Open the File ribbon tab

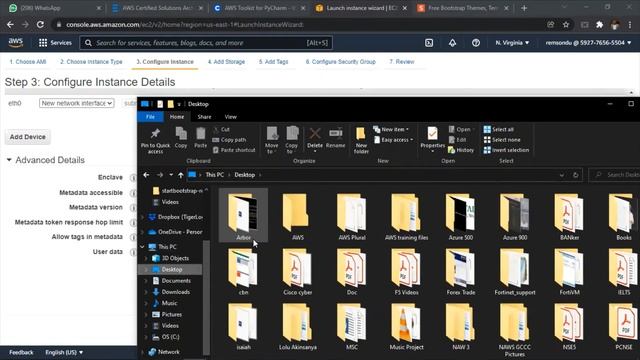pyautogui.click(x=151, y=117)
